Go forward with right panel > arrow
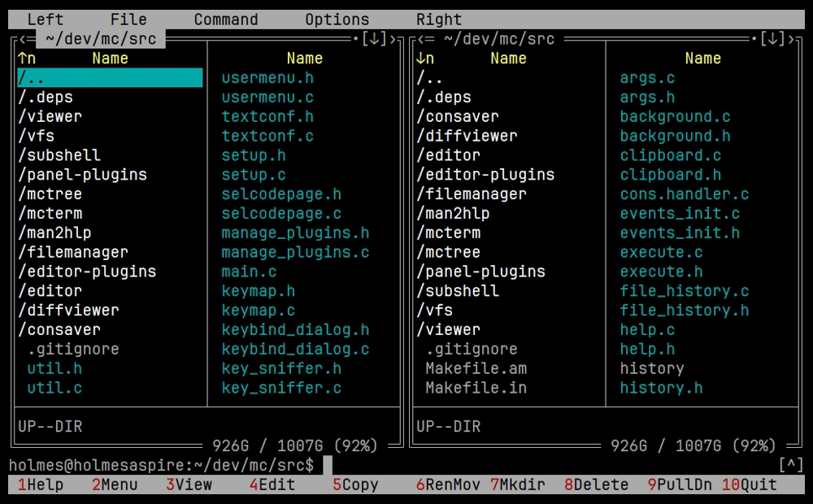 pyautogui.click(x=791, y=39)
